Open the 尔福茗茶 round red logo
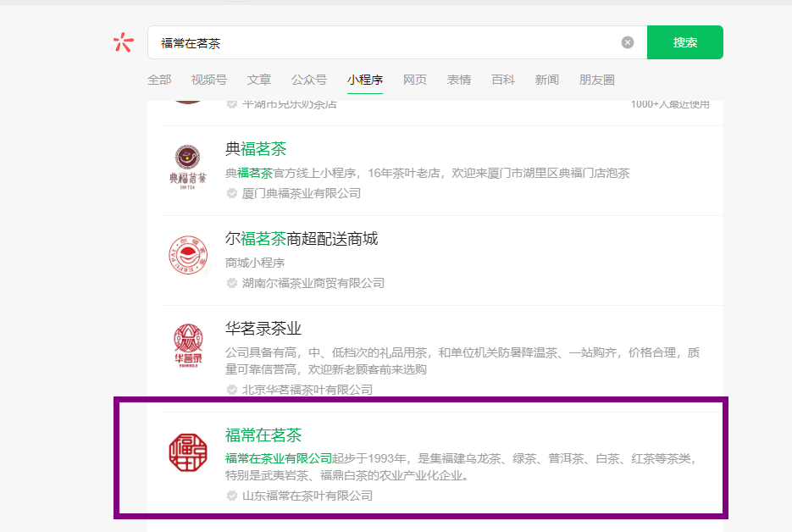Image resolution: width=792 pixels, height=532 pixels. (188, 255)
